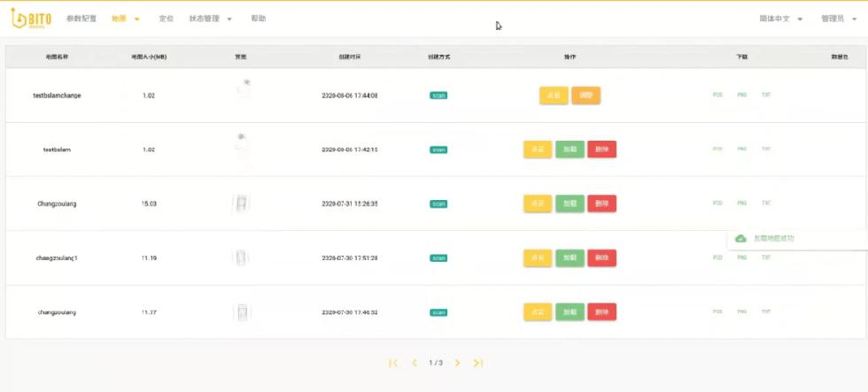Click the cloud icon in the notification
The image size is (868, 392).
[x=740, y=238]
